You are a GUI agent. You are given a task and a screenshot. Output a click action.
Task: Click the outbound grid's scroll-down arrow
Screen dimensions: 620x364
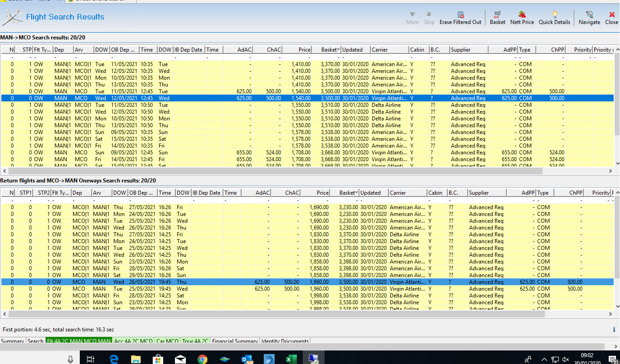616,163
